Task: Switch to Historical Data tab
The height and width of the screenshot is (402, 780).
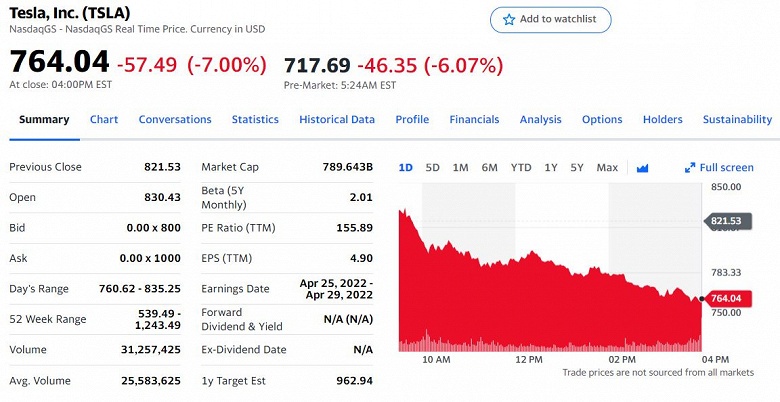Action: [337, 120]
